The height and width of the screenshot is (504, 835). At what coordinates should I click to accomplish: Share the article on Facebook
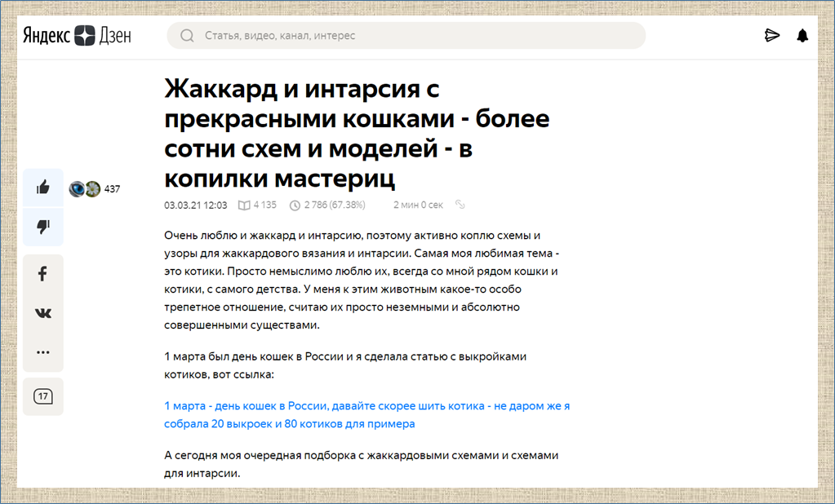pyautogui.click(x=43, y=273)
